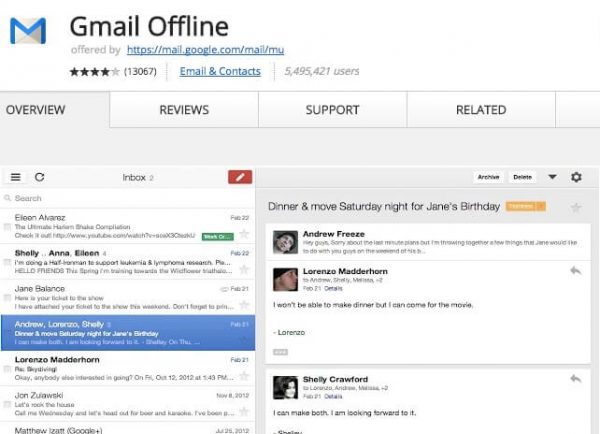Open settings gear icon in message toolbar
600x434 pixels.
576,177
